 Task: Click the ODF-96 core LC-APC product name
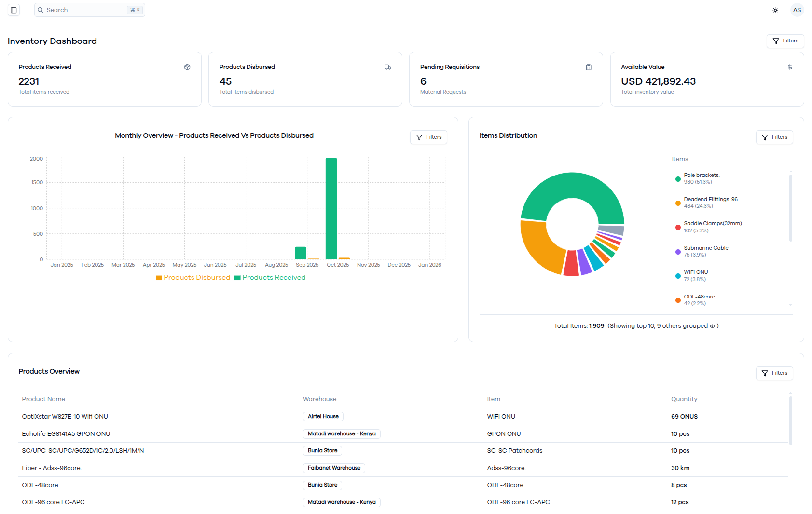coord(53,502)
